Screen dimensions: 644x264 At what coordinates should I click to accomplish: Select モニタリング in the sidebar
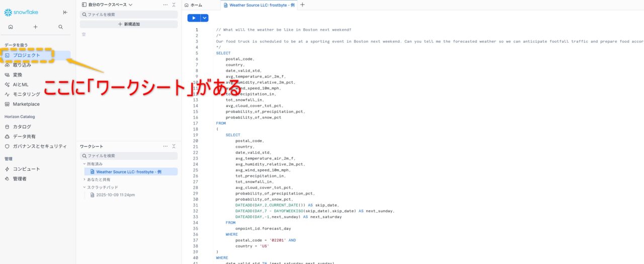click(26, 94)
